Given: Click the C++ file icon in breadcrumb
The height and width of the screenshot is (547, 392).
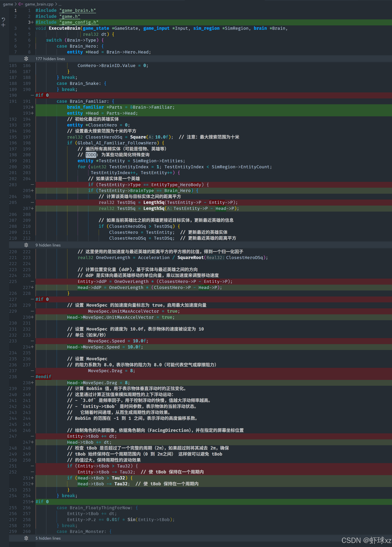Looking at the screenshot, I should coord(21,4).
